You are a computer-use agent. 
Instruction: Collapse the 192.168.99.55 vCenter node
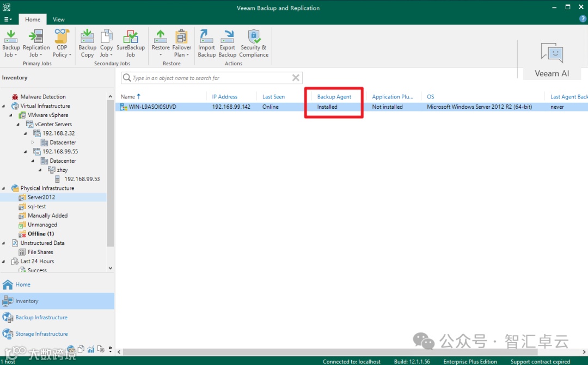point(26,152)
